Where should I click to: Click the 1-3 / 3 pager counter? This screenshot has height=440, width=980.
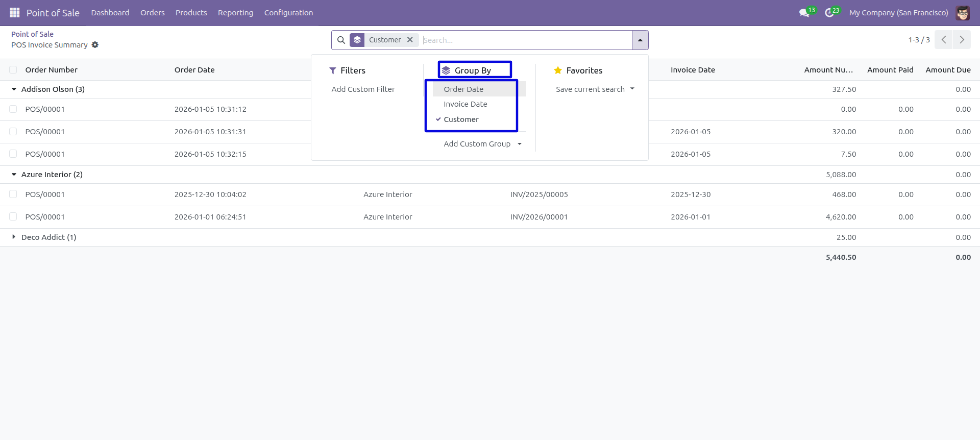point(919,40)
